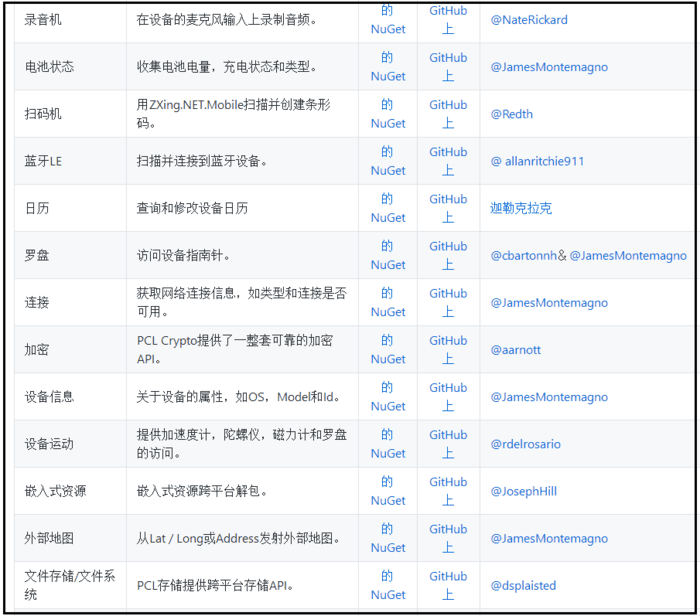Visit @dsplaisted author link
This screenshot has width=700, height=616.
click(x=523, y=586)
